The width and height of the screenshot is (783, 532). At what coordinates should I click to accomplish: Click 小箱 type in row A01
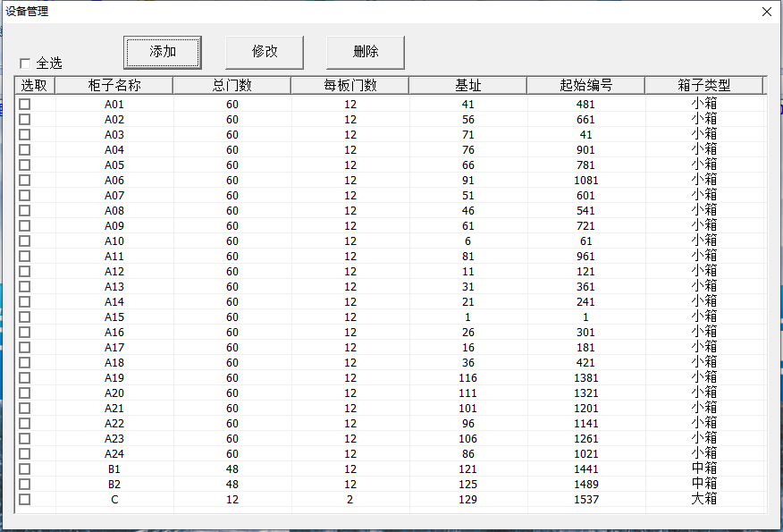(x=704, y=104)
